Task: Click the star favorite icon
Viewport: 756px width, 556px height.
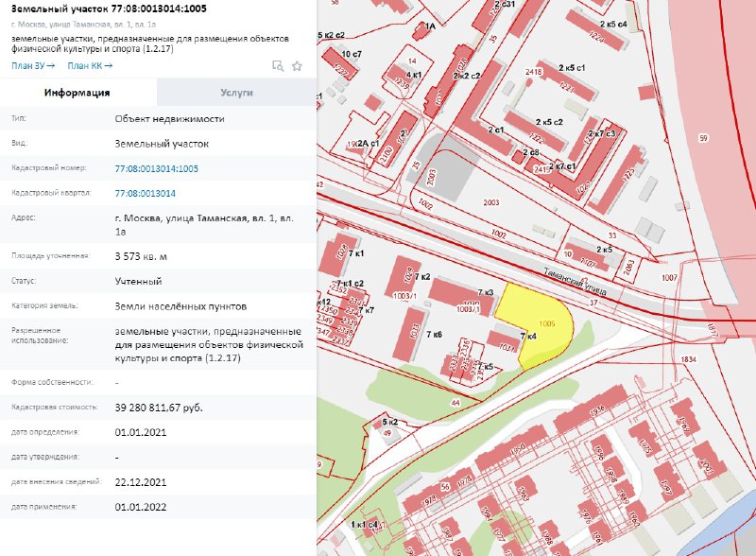Action: (297, 66)
